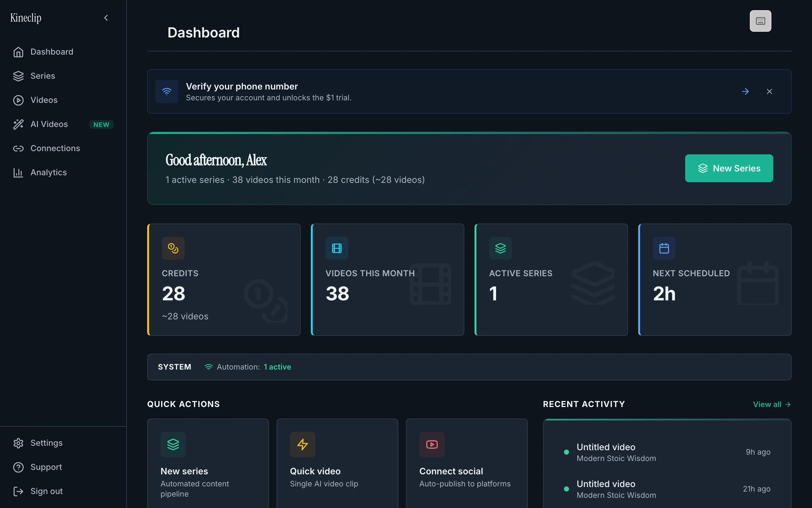Go to Series in the sidebar
The width and height of the screenshot is (812, 508).
click(x=63, y=76)
